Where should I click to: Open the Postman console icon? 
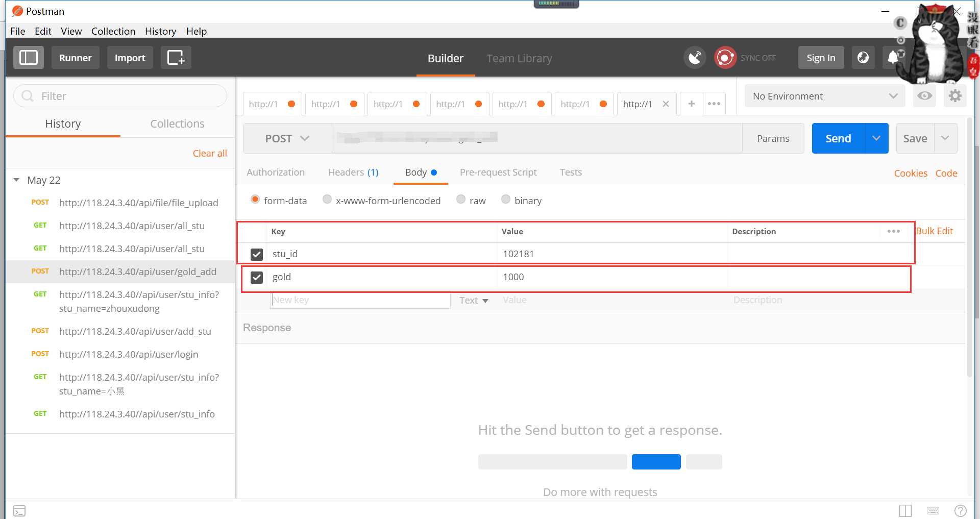19,511
